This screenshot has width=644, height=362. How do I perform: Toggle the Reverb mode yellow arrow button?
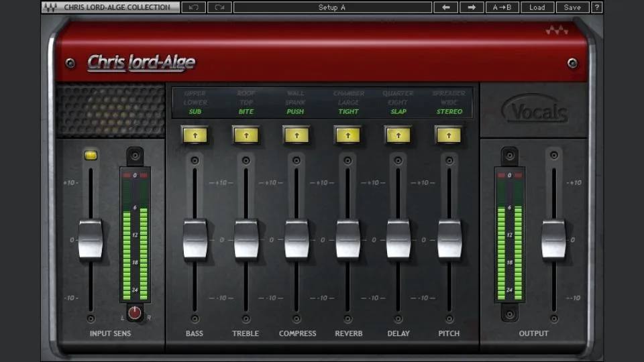348,135
